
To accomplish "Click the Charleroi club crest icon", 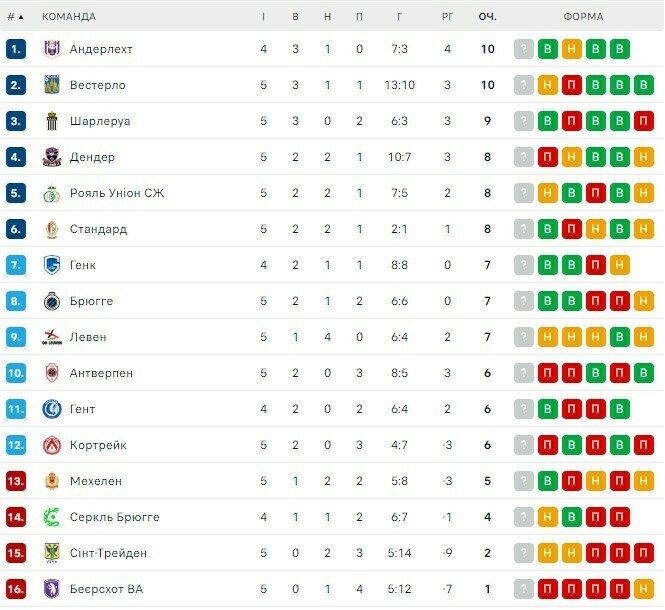I will (52, 121).
